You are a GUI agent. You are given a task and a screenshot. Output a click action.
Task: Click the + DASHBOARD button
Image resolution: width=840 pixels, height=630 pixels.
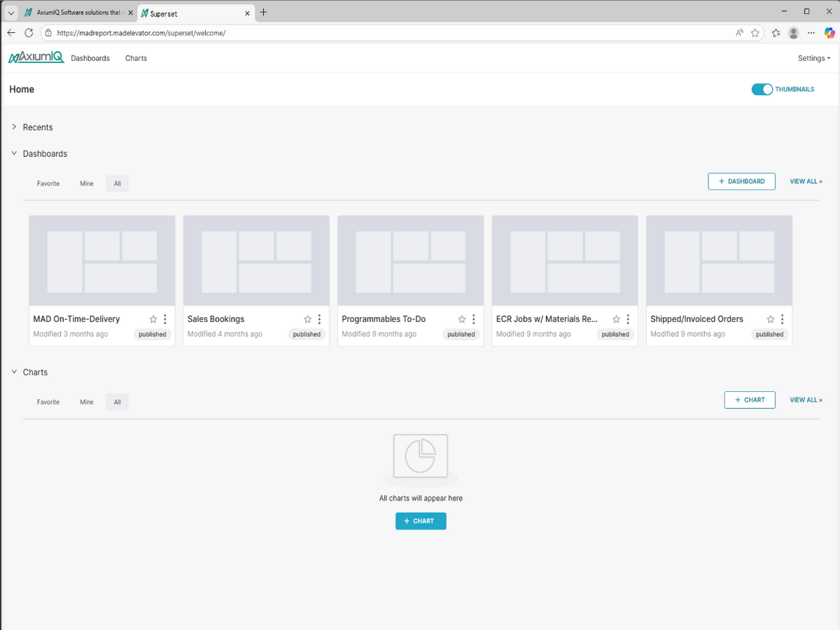(x=741, y=181)
